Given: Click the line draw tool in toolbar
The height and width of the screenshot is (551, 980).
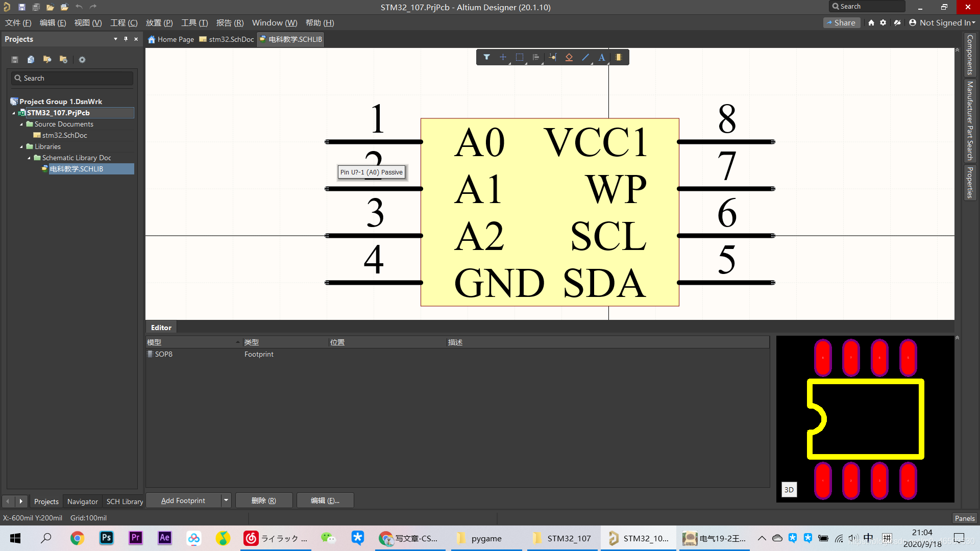Looking at the screenshot, I should [x=585, y=57].
